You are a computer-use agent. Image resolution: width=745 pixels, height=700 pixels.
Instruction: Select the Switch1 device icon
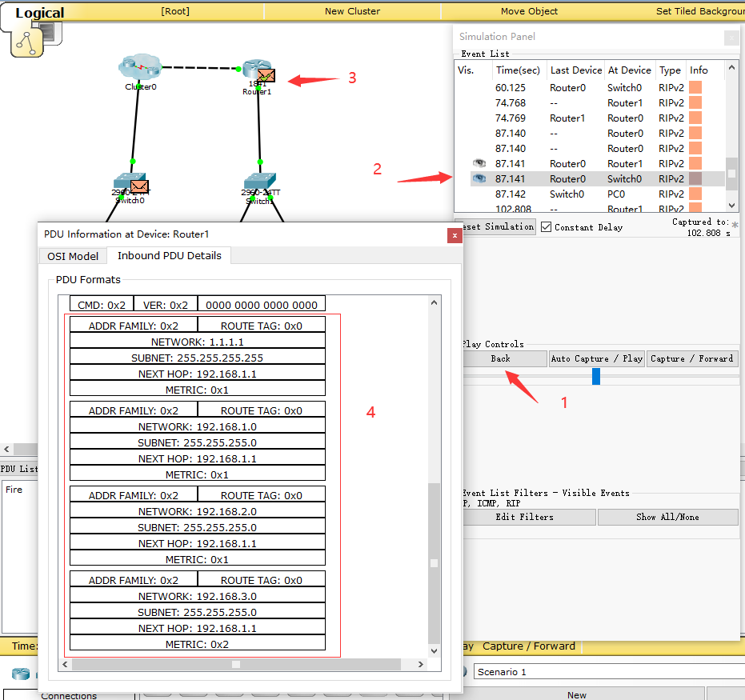pyautogui.click(x=259, y=182)
